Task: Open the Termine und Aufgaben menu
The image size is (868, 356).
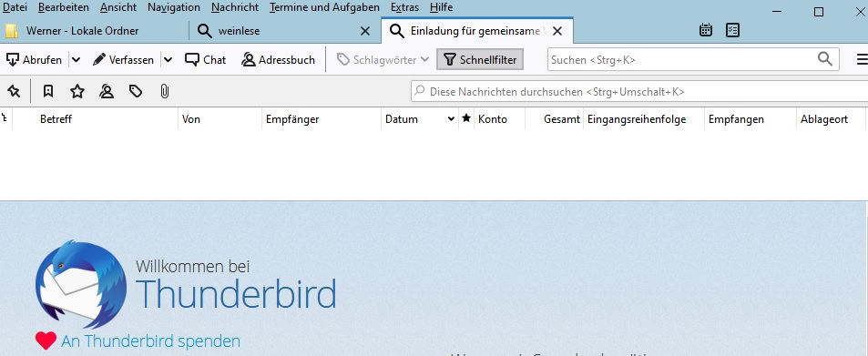Action: point(324,7)
